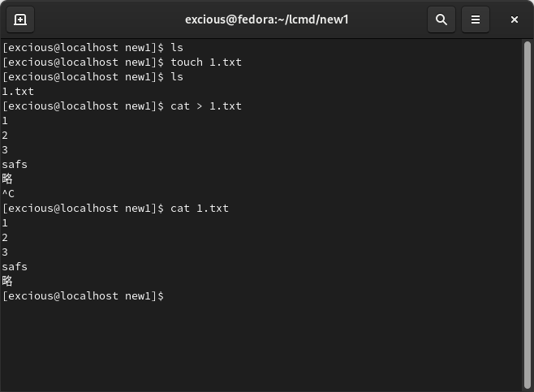This screenshot has height=392, width=534.
Task: Click the '^C' interrupt line
Action: pyautogui.click(x=8, y=193)
